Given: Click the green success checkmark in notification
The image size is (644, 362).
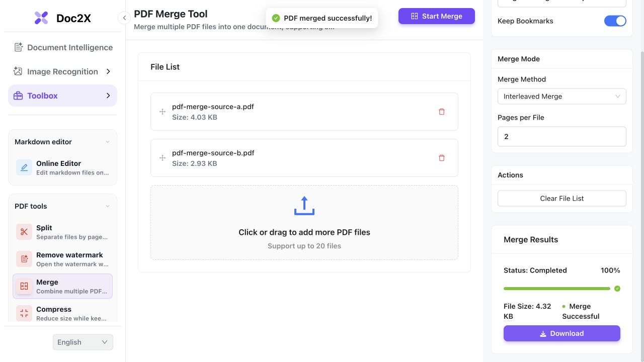Looking at the screenshot, I should tap(276, 18).
